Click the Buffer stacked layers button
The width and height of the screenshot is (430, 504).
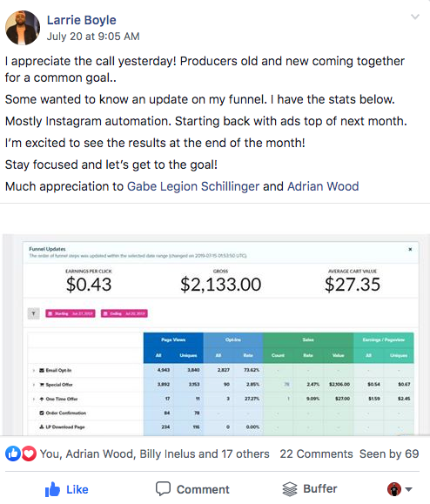[x=310, y=489]
